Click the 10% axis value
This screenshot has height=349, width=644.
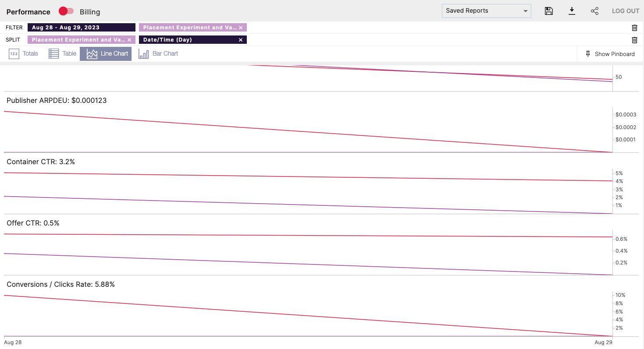(x=620, y=295)
